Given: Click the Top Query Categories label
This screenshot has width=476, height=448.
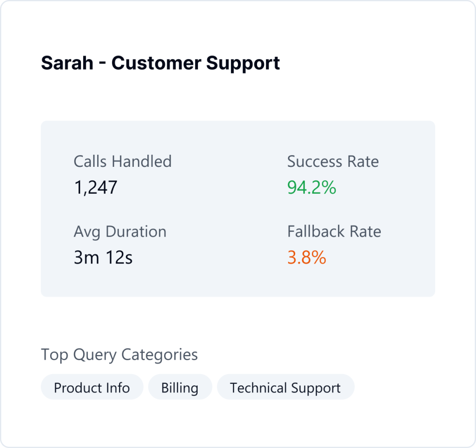Looking at the screenshot, I should 119,355.
